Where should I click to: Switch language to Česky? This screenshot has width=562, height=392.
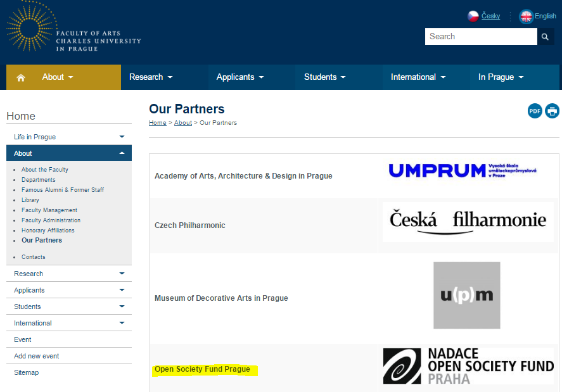[x=490, y=16]
